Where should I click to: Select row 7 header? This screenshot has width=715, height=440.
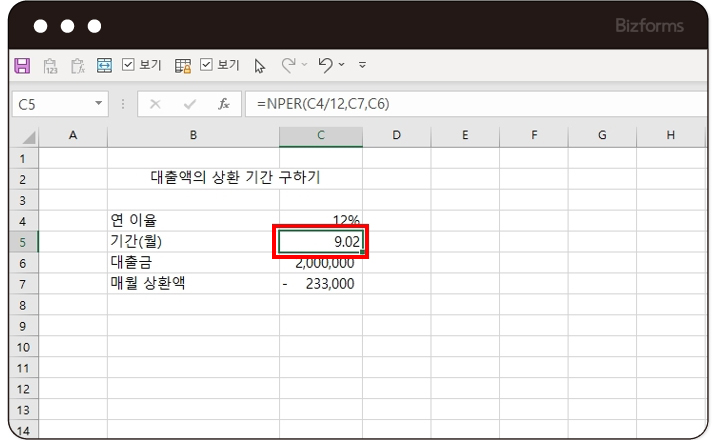pyautogui.click(x=23, y=284)
